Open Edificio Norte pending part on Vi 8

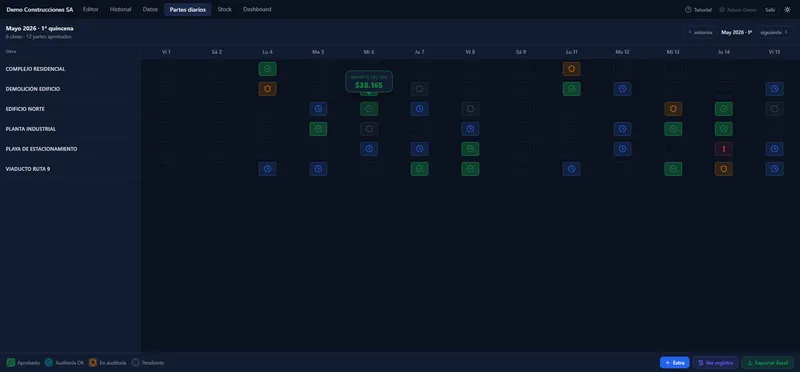[470, 109]
